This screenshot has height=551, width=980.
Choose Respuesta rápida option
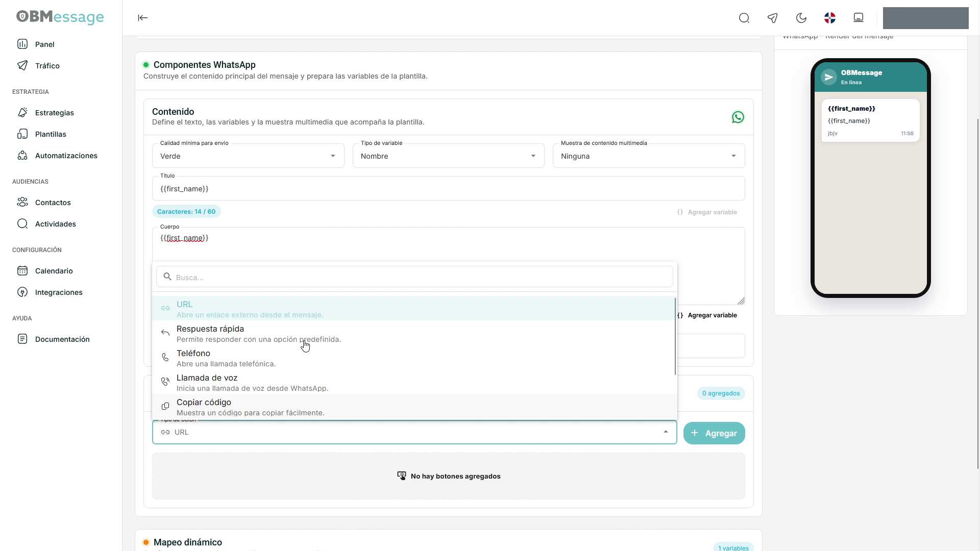[413, 333]
